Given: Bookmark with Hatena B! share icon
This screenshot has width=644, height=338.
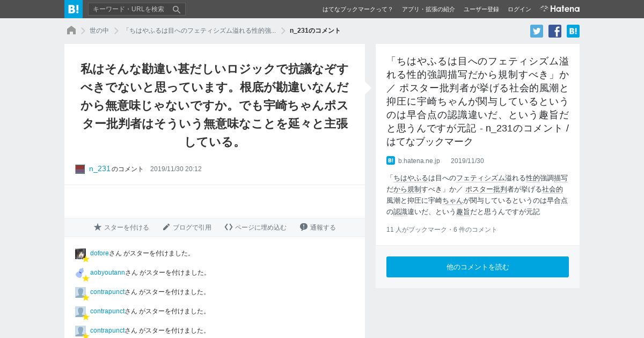Looking at the screenshot, I should pyautogui.click(x=573, y=31).
